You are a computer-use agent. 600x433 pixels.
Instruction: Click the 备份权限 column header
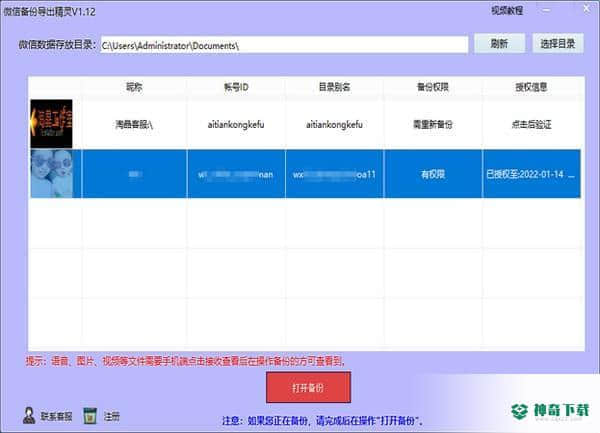coord(433,87)
